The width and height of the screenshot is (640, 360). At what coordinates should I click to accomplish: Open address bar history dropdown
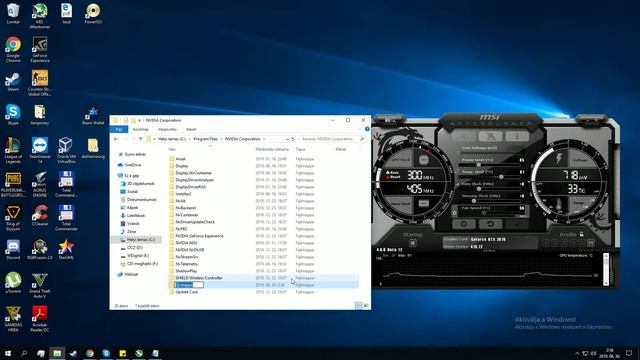click(287, 139)
